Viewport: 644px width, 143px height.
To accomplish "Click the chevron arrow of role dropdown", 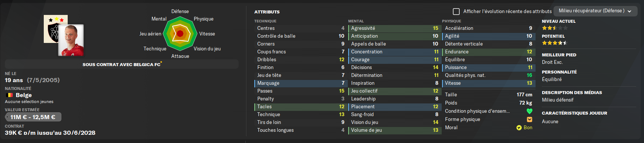I will pos(629,11).
